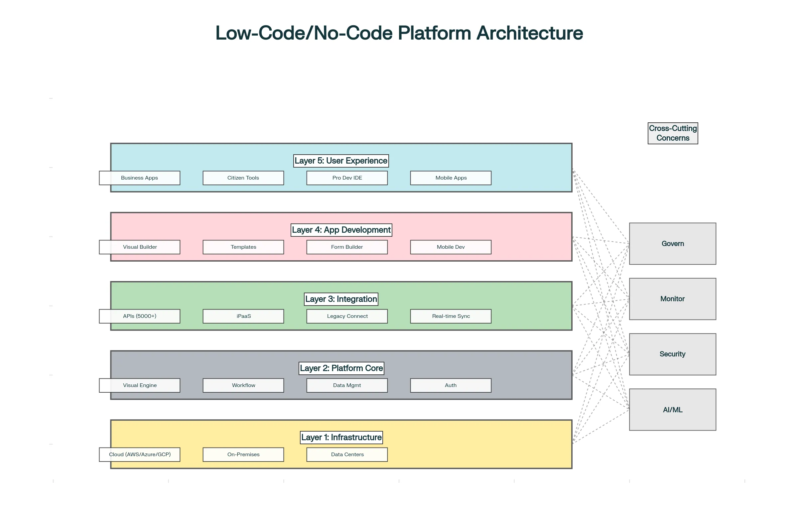This screenshot has height=532, width=798.
Task: Select the Real-time Sync element
Action: click(450, 316)
